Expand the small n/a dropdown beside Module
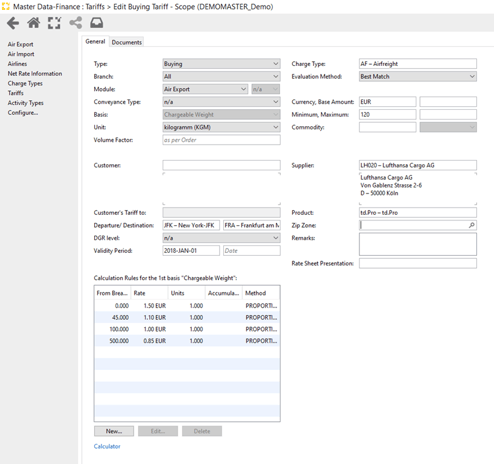This screenshot has height=464, width=494. click(265, 89)
